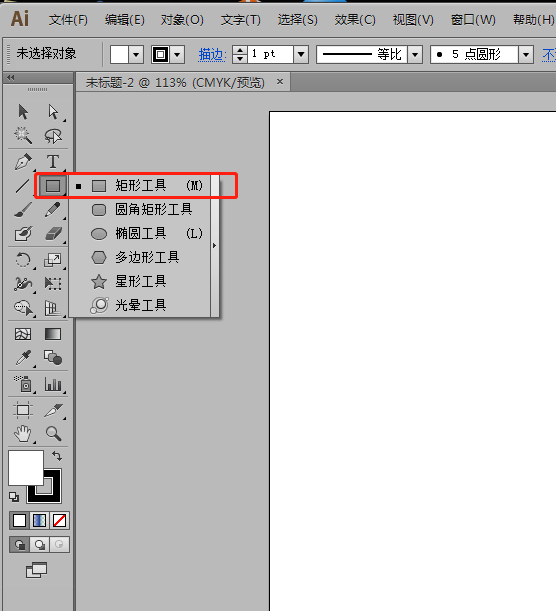Reset to default fill and stroke
This screenshot has height=611, width=556.
point(14,497)
